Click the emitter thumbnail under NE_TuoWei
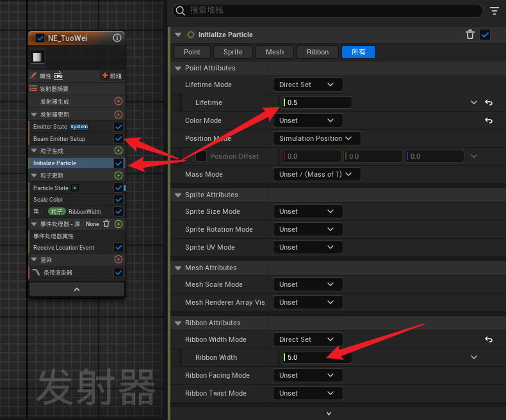The image size is (506, 420). pos(37,58)
